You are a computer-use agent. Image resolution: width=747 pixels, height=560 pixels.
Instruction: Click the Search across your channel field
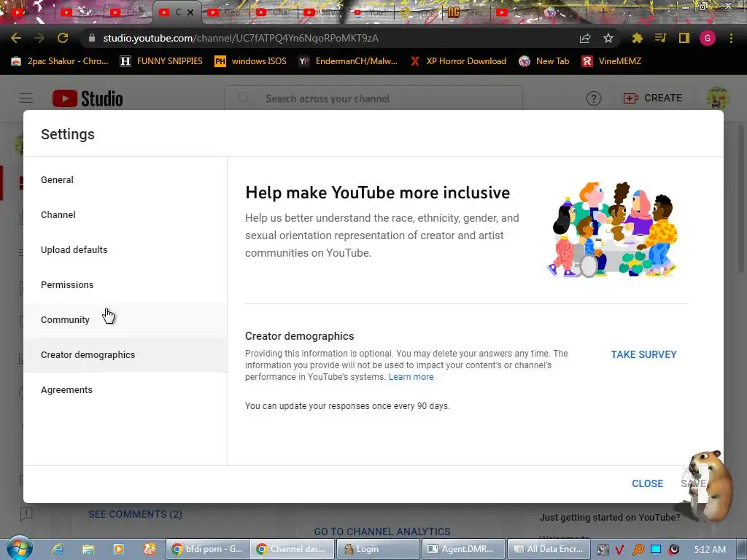[374, 98]
